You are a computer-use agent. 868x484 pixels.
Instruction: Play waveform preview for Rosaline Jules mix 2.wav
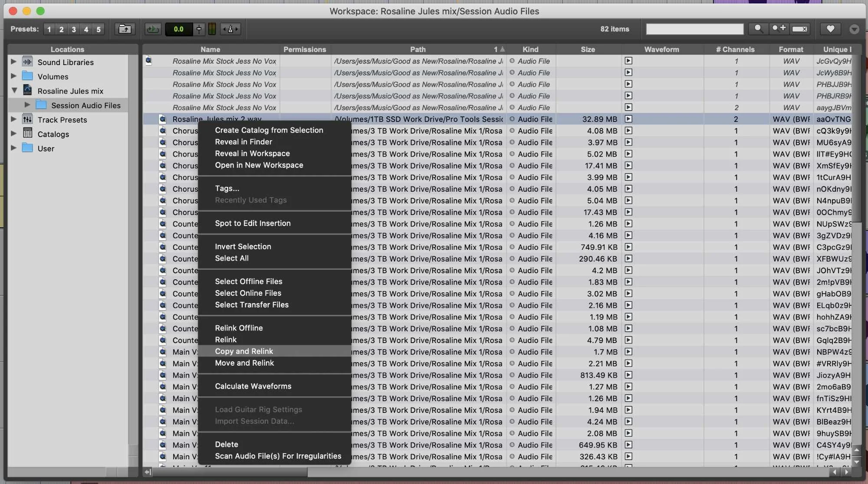pyautogui.click(x=628, y=119)
